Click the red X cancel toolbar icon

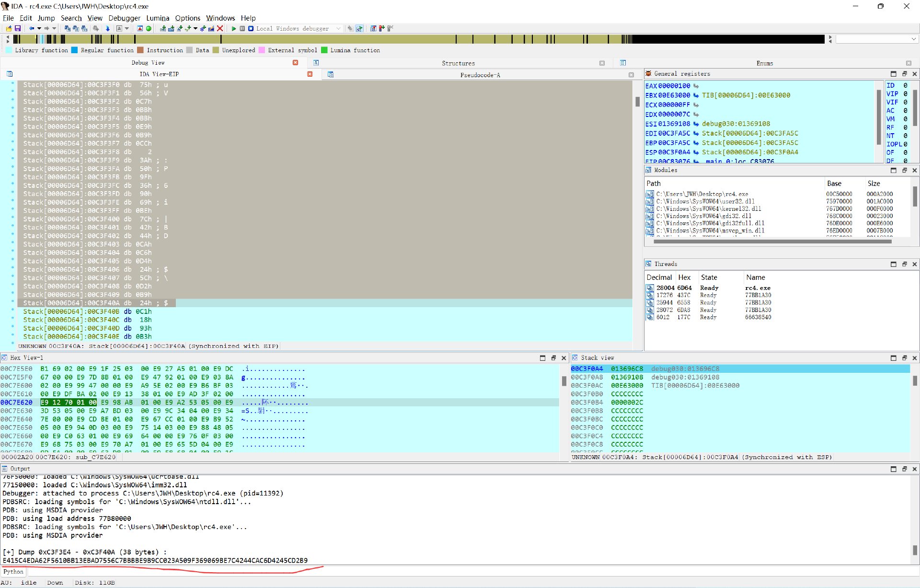(x=220, y=29)
